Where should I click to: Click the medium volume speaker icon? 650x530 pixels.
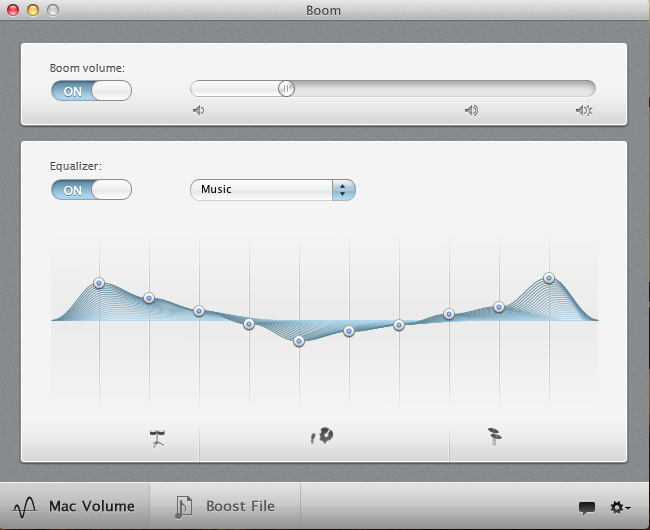(x=471, y=110)
